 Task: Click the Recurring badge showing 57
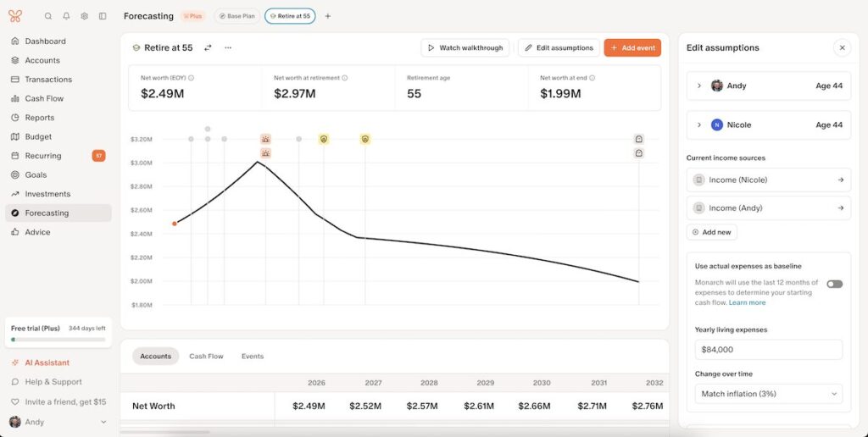[x=98, y=156]
